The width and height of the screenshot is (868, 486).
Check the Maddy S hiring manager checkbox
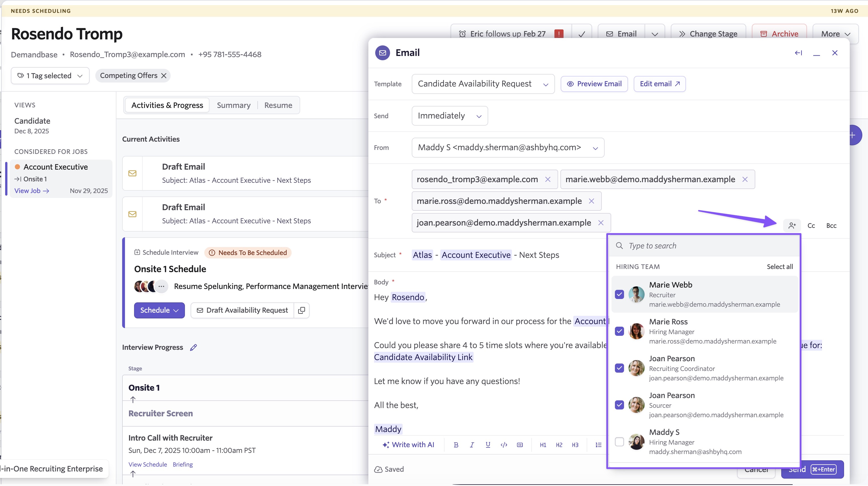pyautogui.click(x=619, y=442)
